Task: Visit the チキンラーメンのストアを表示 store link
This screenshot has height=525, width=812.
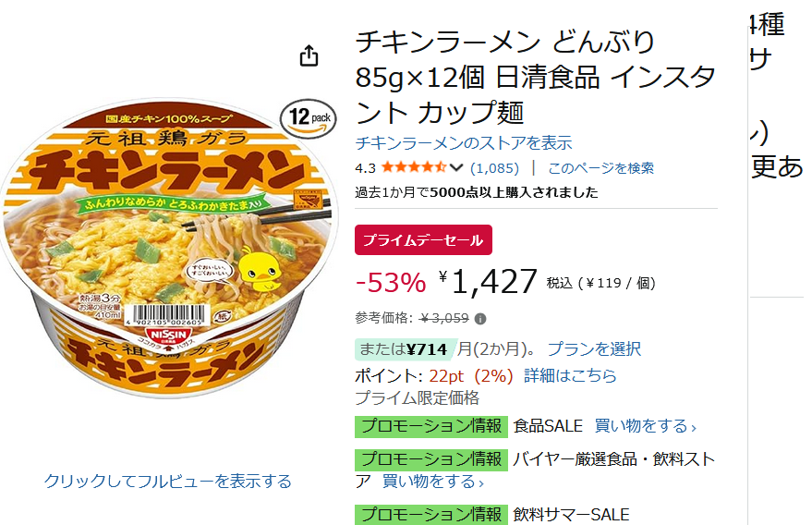Action: click(x=464, y=143)
